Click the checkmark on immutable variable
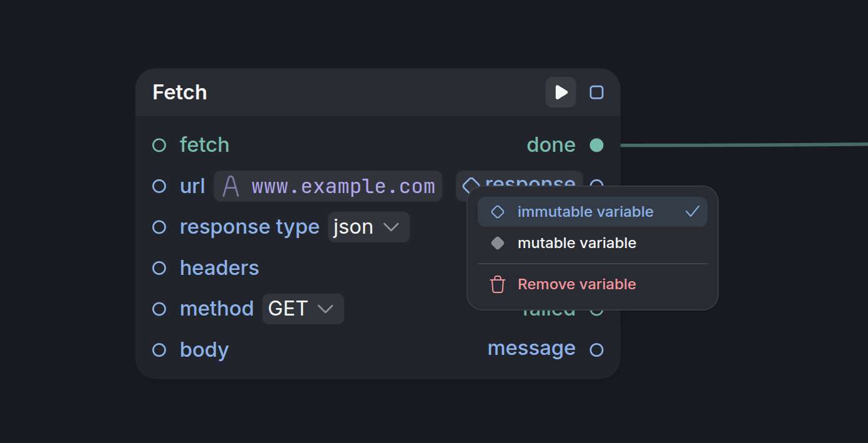The height and width of the screenshot is (443, 868). point(692,212)
